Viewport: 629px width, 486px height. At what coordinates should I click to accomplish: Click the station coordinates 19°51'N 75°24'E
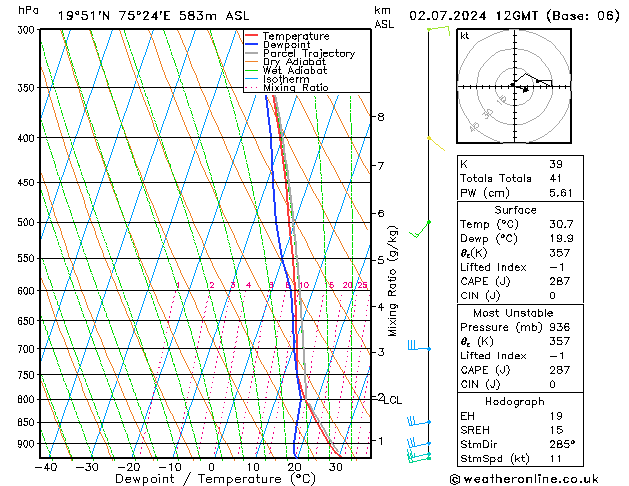118,15
